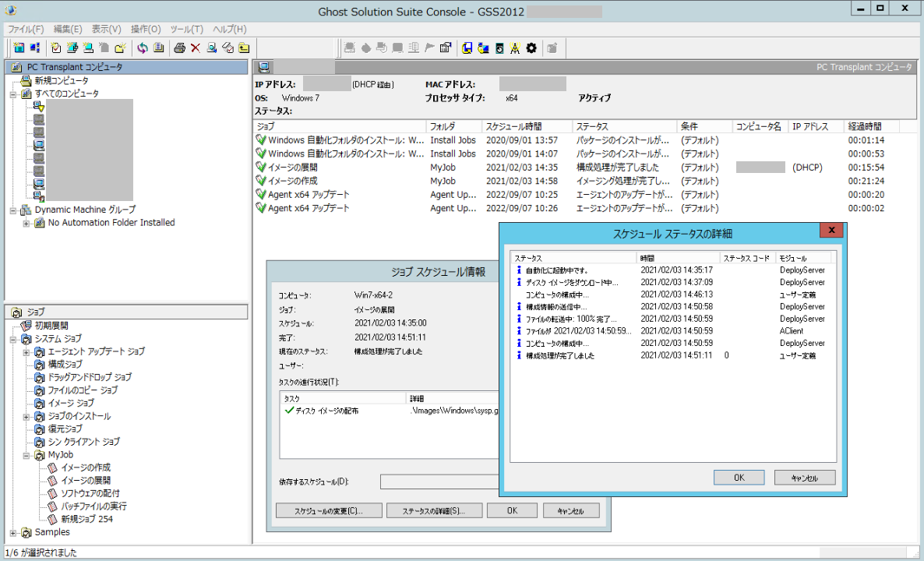This screenshot has width=924, height=561.
Task: Click the find computer icon beside red X
Action: tap(212, 48)
